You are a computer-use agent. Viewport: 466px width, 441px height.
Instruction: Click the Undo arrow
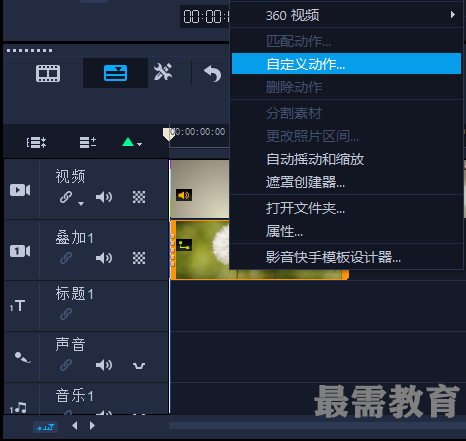coord(213,73)
